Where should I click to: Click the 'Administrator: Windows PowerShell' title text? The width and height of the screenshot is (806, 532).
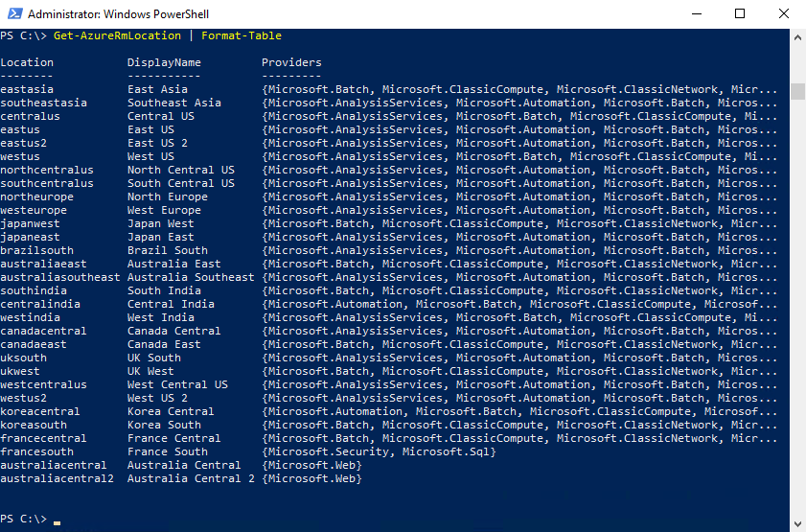click(118, 14)
